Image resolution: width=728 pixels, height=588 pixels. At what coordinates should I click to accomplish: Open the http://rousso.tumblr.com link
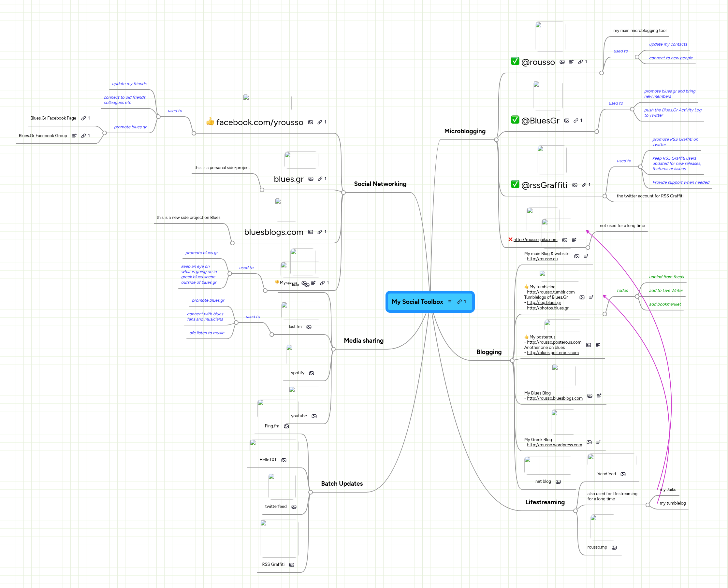point(550,292)
